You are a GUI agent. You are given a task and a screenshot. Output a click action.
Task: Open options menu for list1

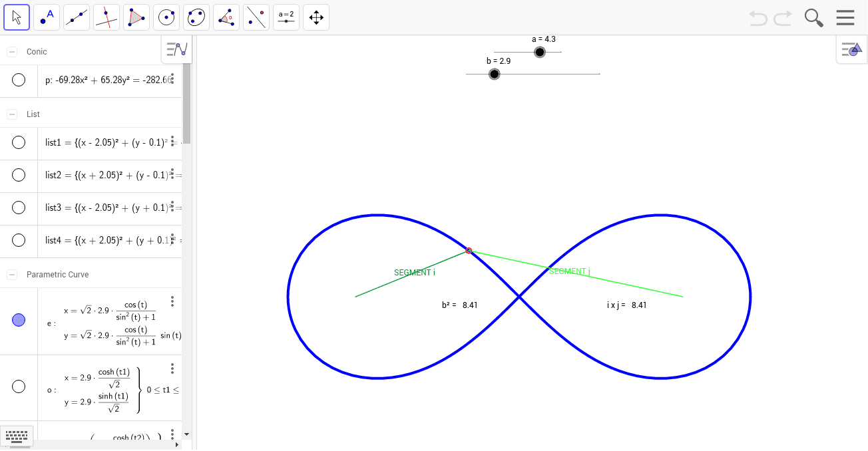(x=172, y=141)
